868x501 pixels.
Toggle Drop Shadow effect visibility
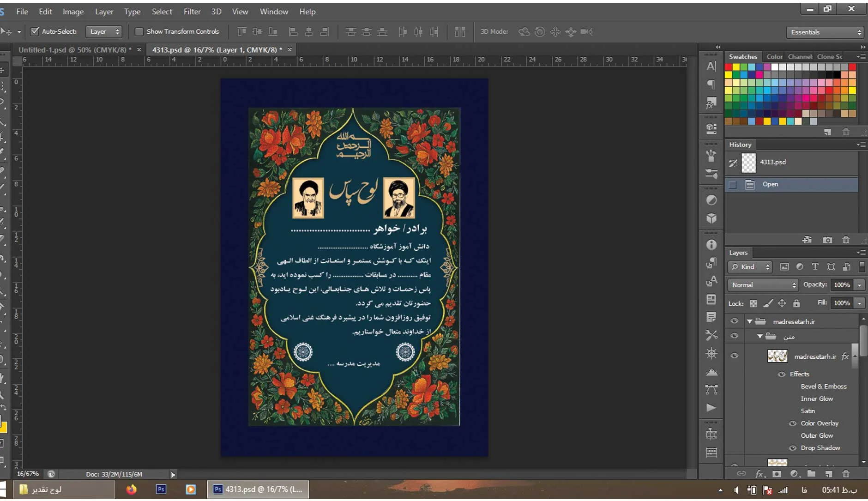[x=793, y=448]
